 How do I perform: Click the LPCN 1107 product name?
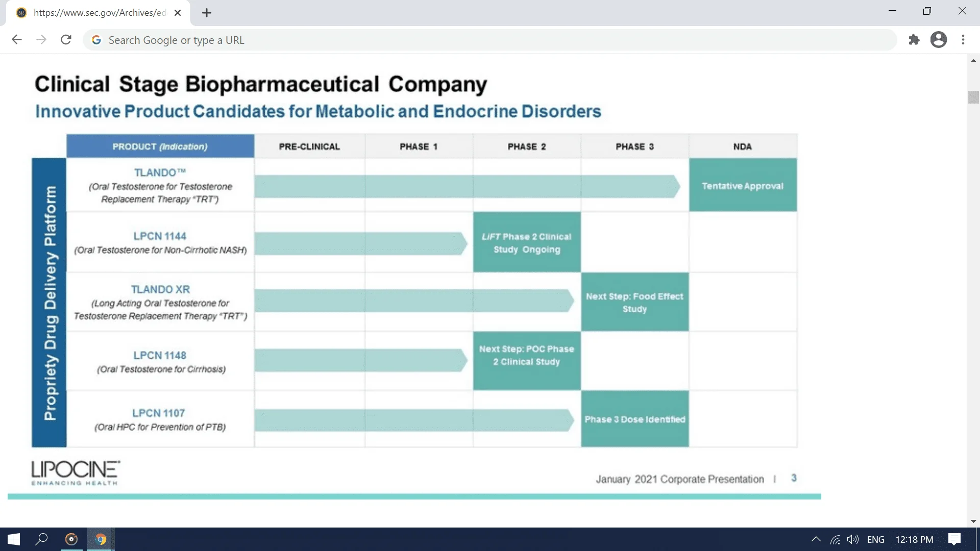coord(159,413)
